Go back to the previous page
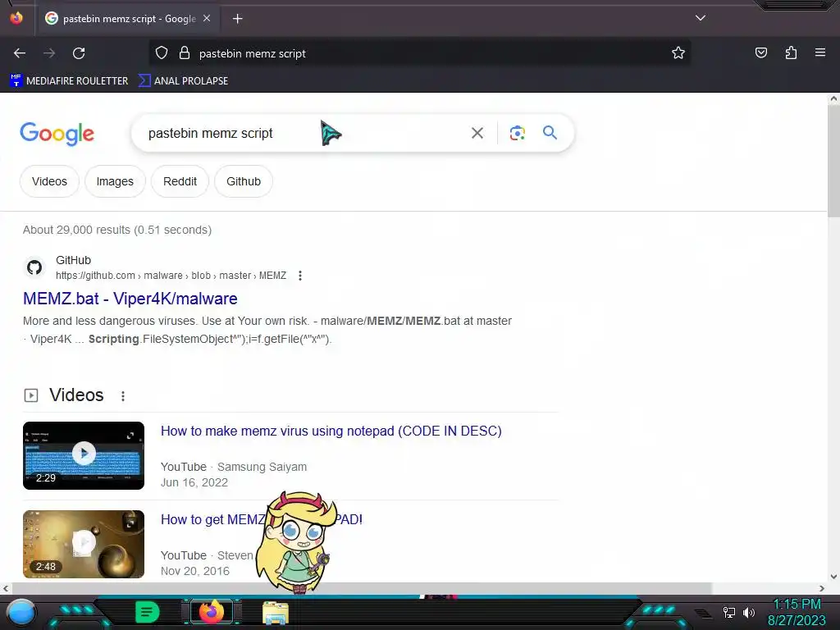Viewport: 840px width, 630px height. click(20, 53)
